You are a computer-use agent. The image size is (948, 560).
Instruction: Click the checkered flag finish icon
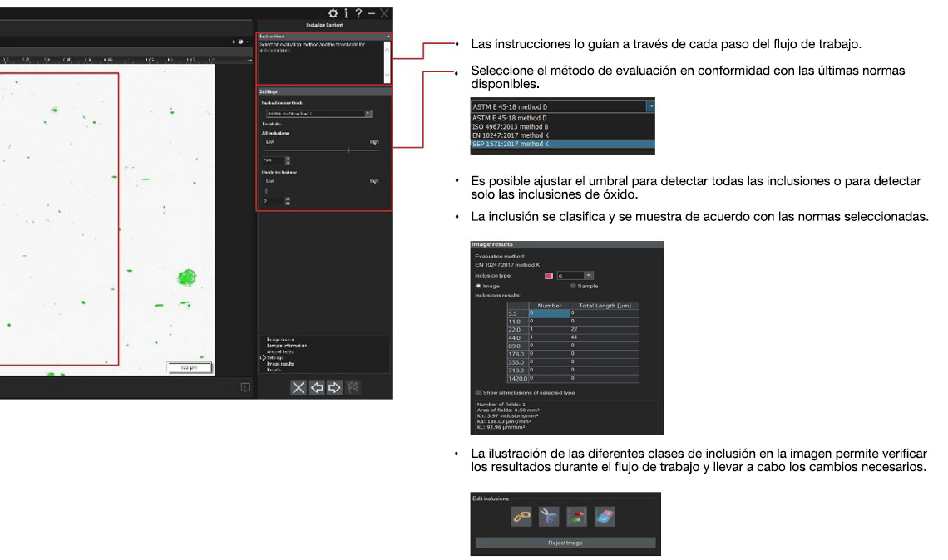(x=355, y=386)
